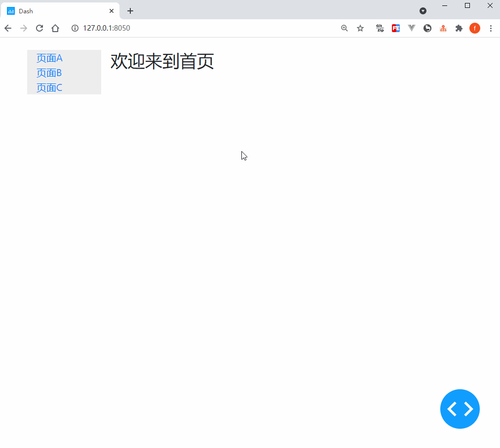Go to the browser home page
Viewport: 500px width, 448px height.
click(55, 28)
